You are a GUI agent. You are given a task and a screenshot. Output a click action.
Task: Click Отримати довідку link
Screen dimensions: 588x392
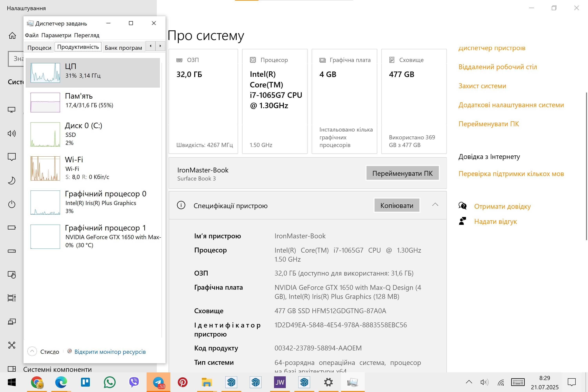pyautogui.click(x=502, y=206)
